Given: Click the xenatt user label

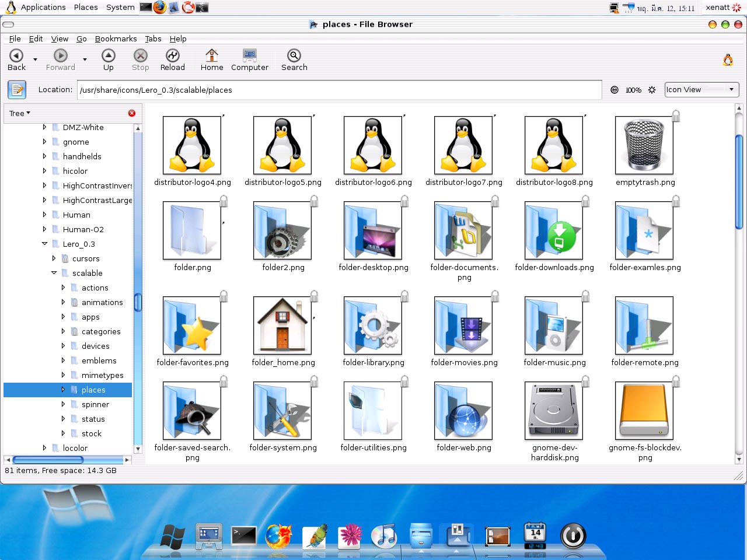Looking at the screenshot, I should point(718,7).
